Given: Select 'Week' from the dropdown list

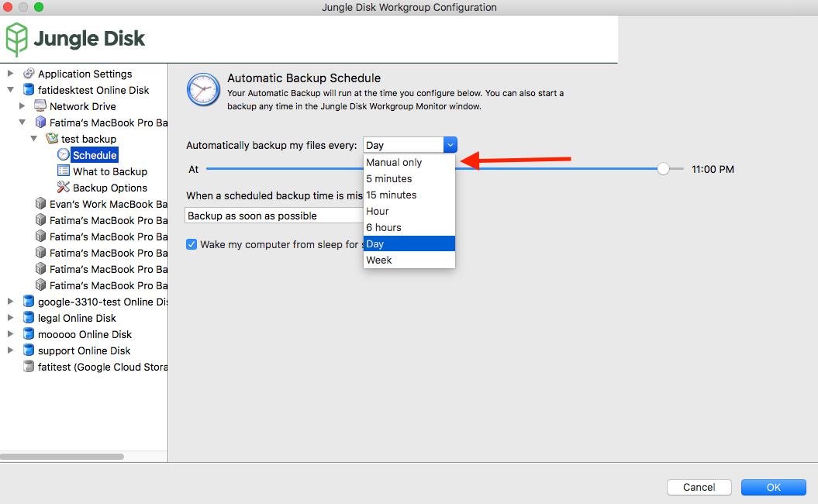Looking at the screenshot, I should click(x=409, y=260).
